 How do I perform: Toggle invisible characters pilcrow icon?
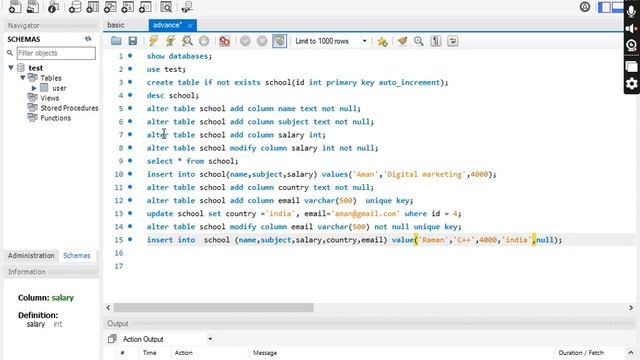point(436,41)
